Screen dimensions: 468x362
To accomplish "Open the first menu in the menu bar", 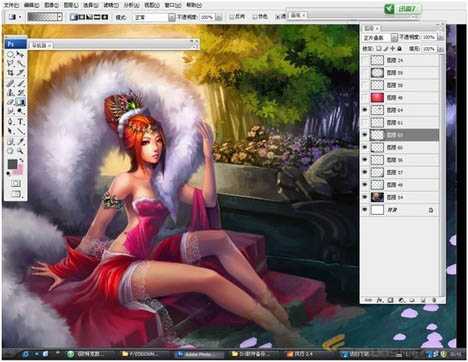I will coord(11,5).
